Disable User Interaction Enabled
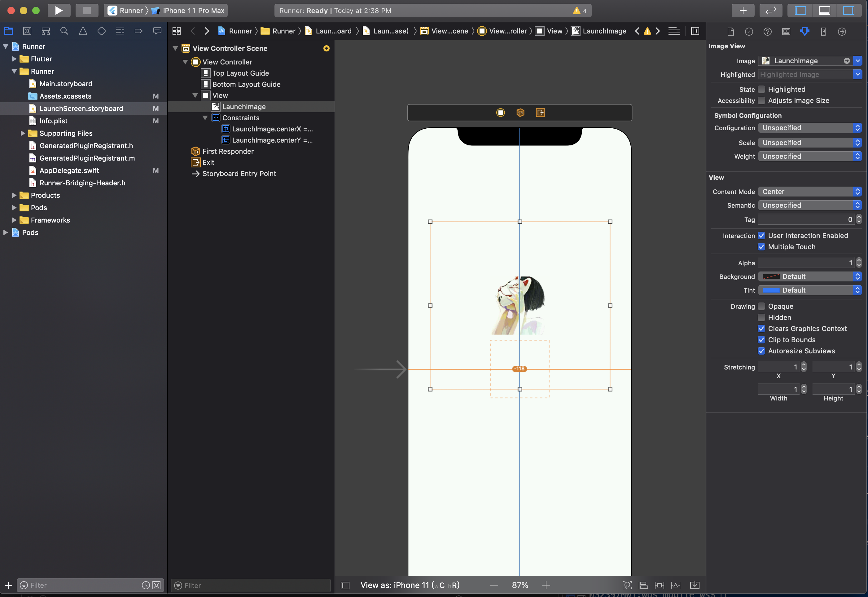 pos(761,236)
